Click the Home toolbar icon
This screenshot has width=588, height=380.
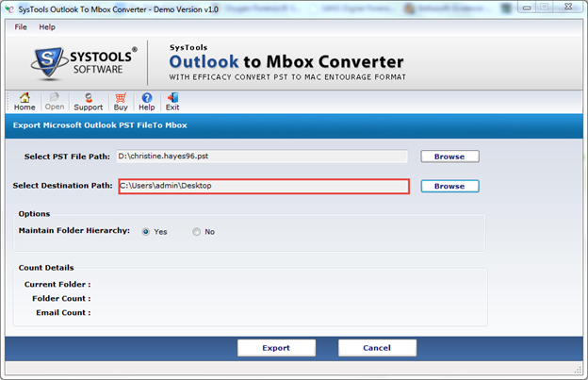point(24,102)
